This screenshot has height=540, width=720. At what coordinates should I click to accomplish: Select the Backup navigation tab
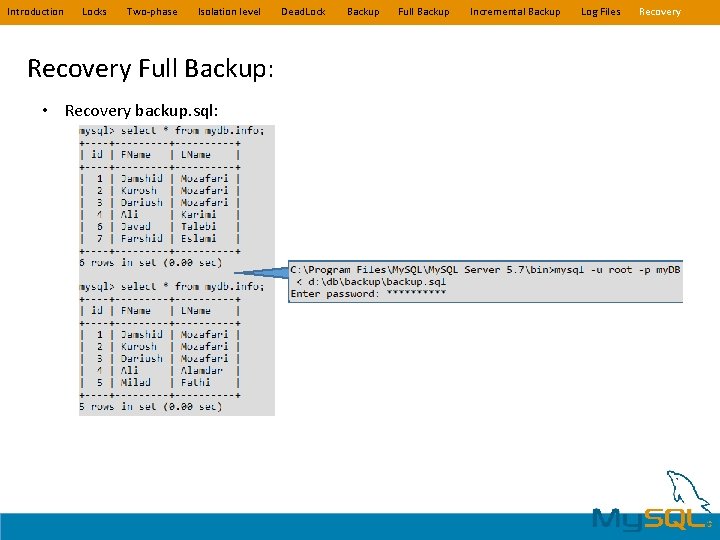pyautogui.click(x=363, y=12)
